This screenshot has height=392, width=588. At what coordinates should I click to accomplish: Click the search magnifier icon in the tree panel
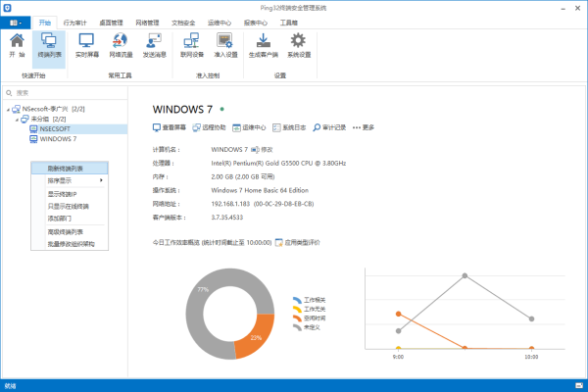pyautogui.click(x=9, y=93)
